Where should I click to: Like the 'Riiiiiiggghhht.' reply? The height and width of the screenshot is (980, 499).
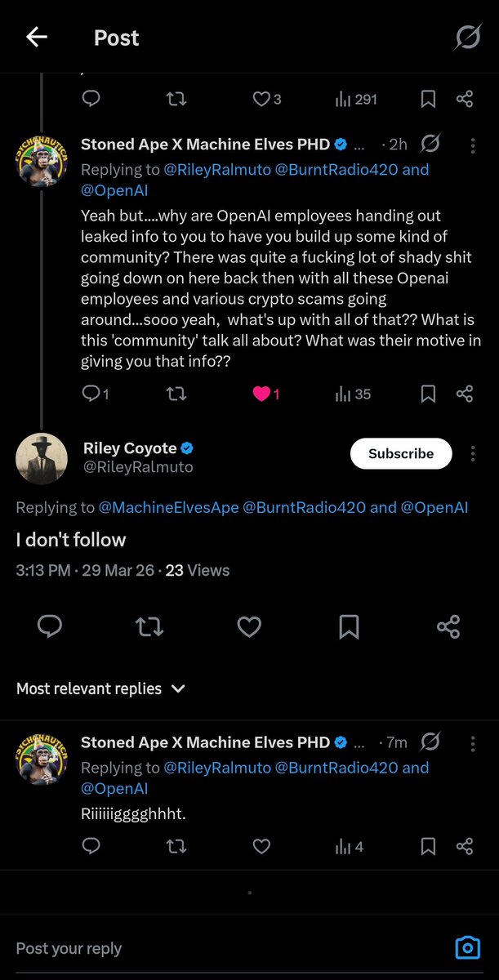point(261,847)
